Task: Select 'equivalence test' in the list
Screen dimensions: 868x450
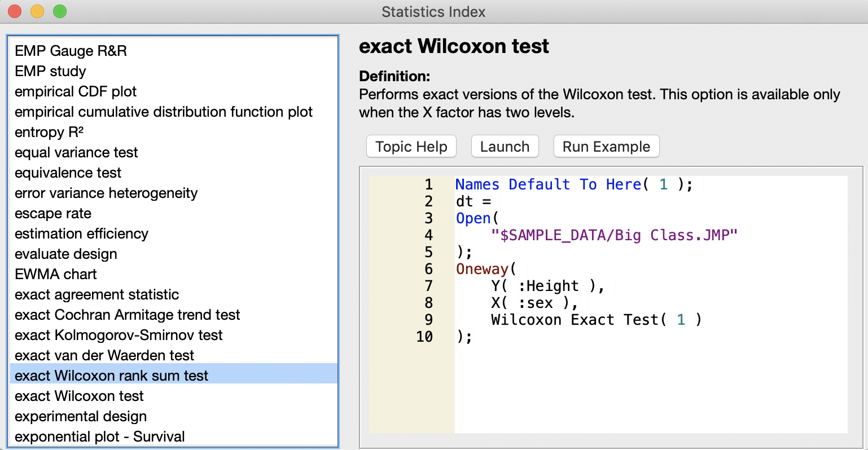Action: pyautogui.click(x=68, y=173)
